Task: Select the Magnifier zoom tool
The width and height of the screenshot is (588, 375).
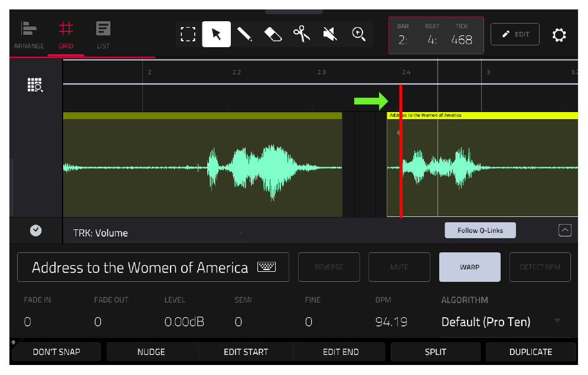Action: (358, 34)
